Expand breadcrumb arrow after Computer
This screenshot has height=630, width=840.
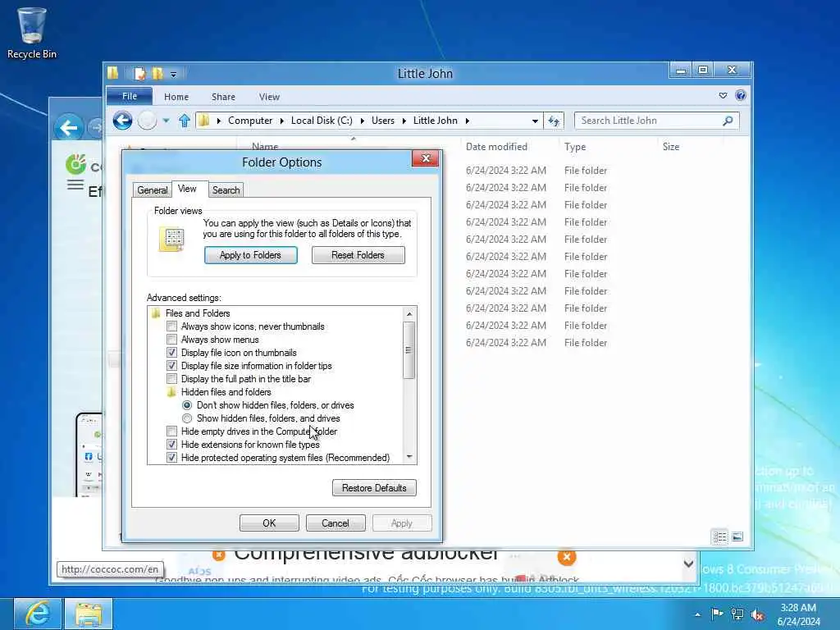282,121
